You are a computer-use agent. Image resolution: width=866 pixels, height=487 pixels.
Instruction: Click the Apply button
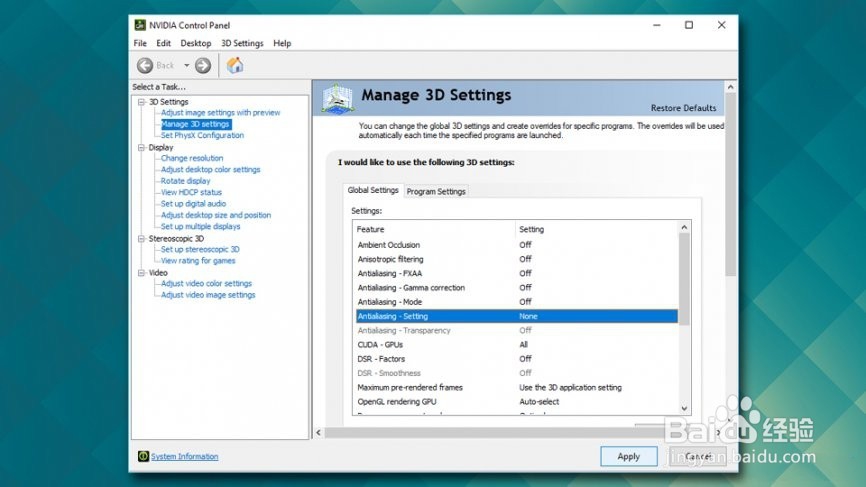[629, 457]
